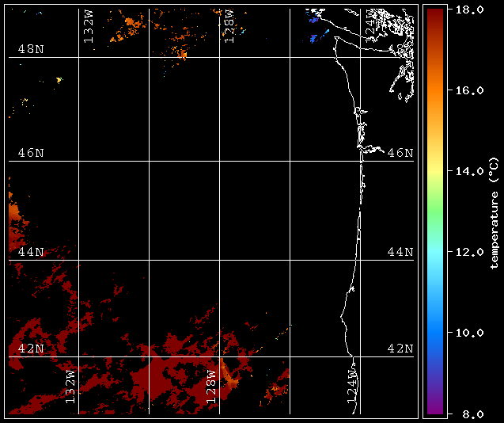Viewport: 504px width, 423px height.
Task: Pick the green band of the temperature colorbar
Action: [433, 202]
